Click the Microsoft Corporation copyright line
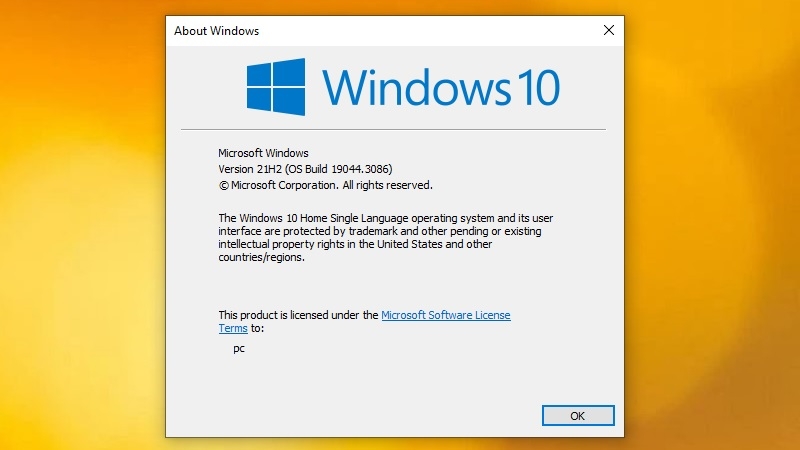This screenshot has height=450, width=800. 326,185
